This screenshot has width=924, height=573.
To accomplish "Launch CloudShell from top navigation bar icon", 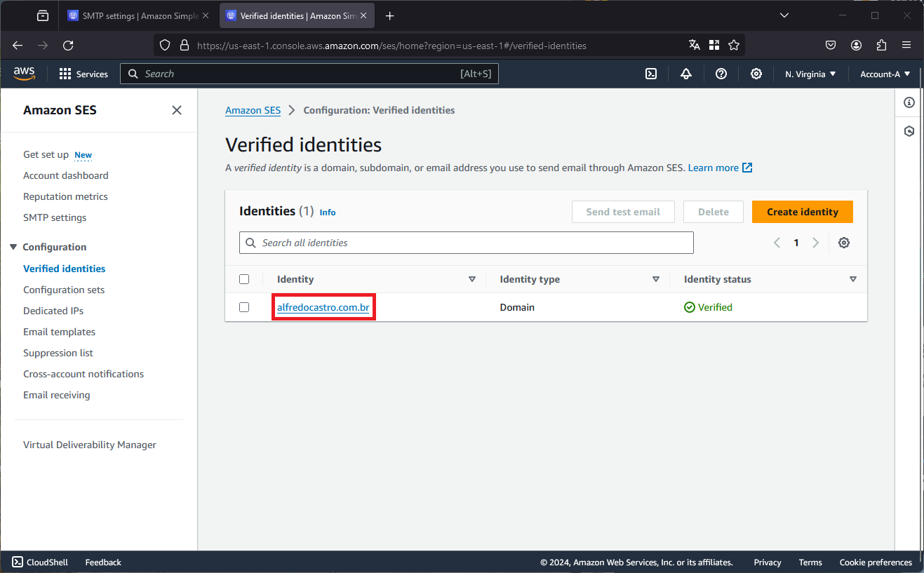I will pos(651,74).
